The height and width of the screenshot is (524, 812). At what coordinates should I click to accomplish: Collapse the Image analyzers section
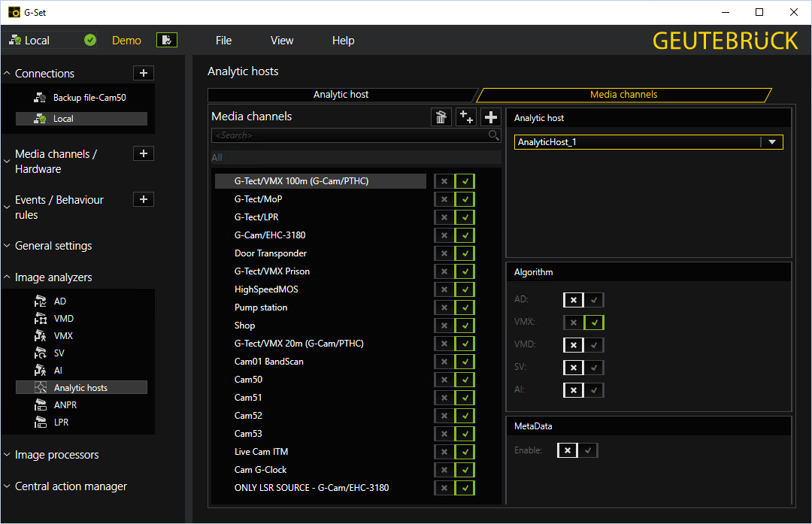tap(7, 277)
